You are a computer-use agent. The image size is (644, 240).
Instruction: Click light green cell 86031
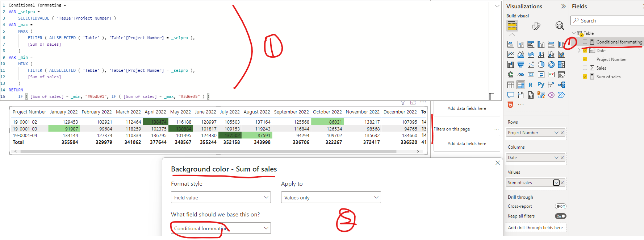point(327,122)
